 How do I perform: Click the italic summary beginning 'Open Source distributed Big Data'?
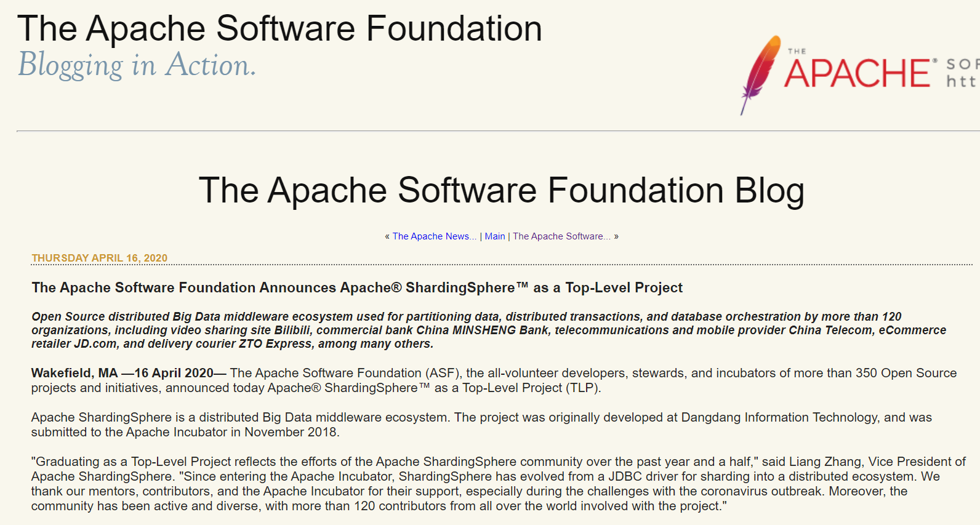(489, 330)
